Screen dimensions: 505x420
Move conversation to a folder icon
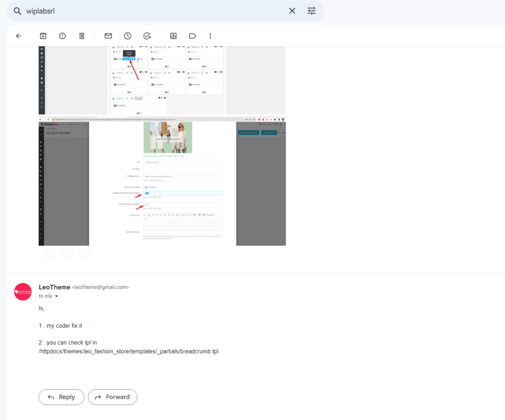pos(173,35)
